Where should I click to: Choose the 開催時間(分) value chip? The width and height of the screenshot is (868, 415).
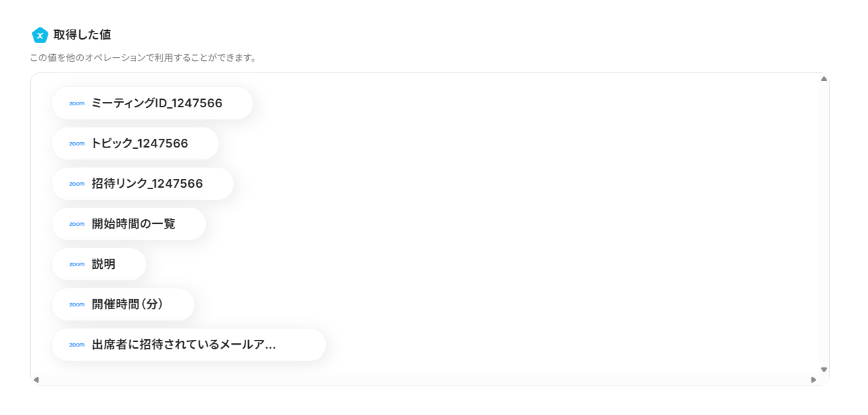coord(127,304)
